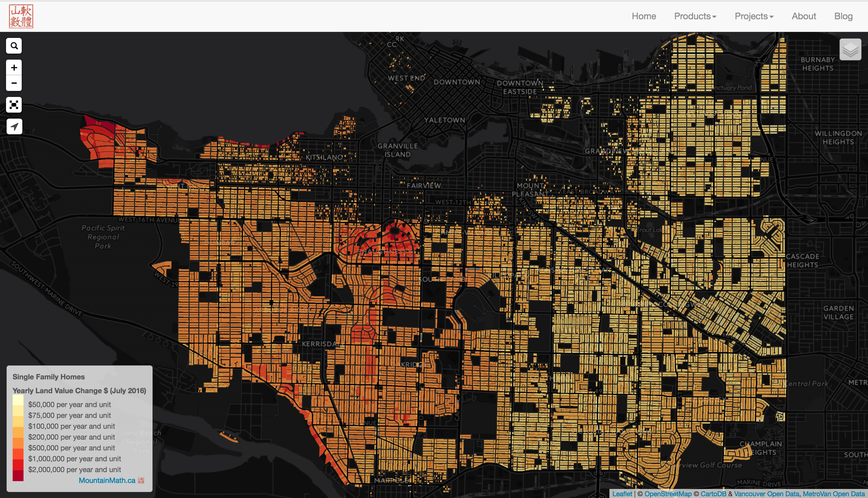This screenshot has height=498, width=868.
Task: Open the Home navigation item
Action: tap(643, 16)
